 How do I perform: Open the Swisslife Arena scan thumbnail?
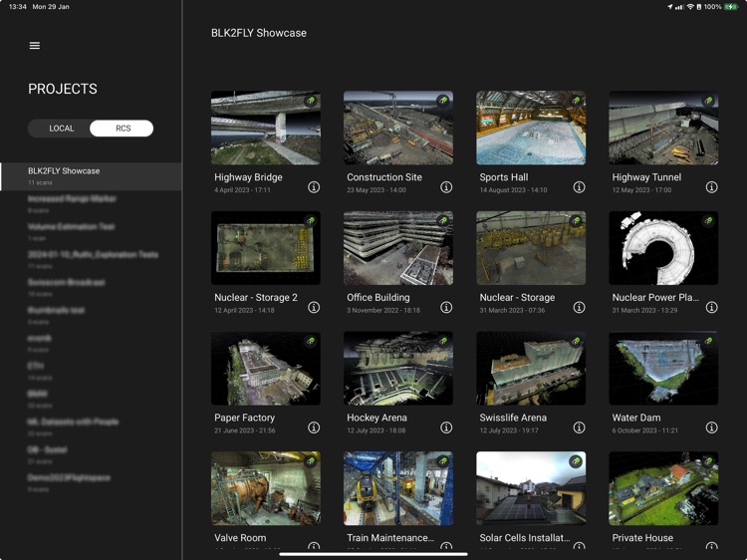point(531,369)
